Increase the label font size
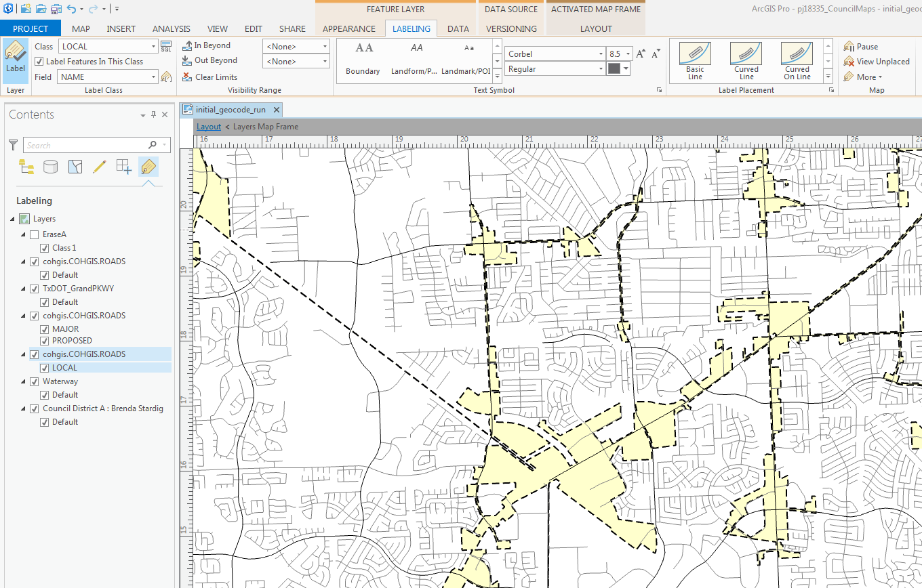 coord(641,54)
